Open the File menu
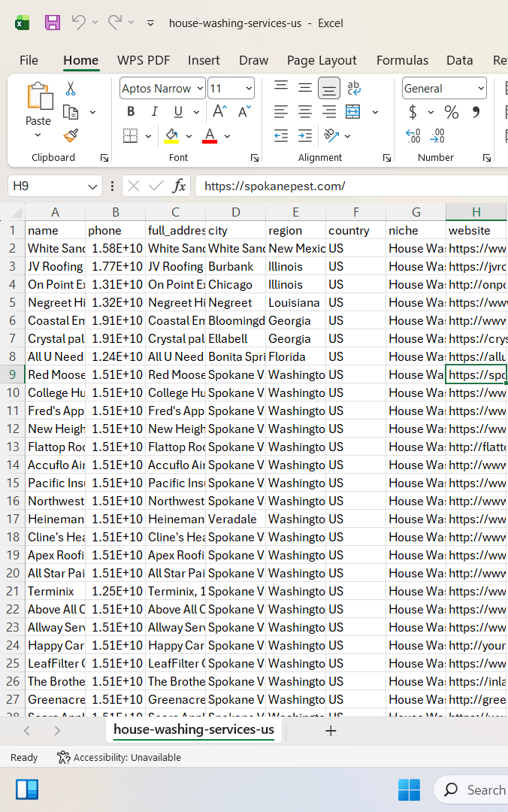Viewport: 508px width, 812px height. (x=29, y=61)
